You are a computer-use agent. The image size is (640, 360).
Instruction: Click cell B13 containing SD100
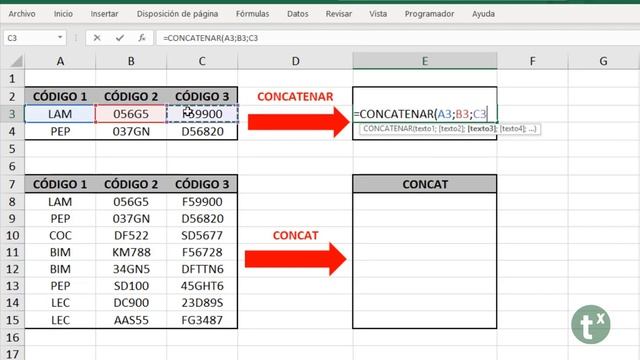[x=131, y=286]
